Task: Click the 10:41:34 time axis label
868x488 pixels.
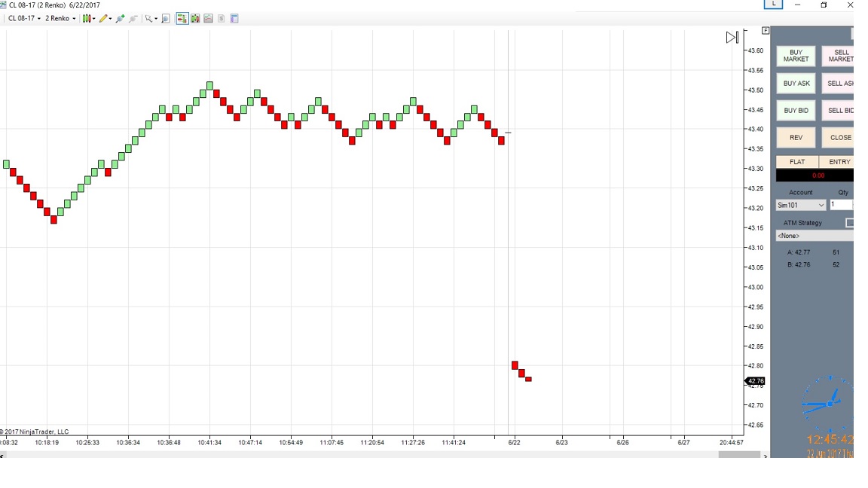Action: [x=209, y=443]
